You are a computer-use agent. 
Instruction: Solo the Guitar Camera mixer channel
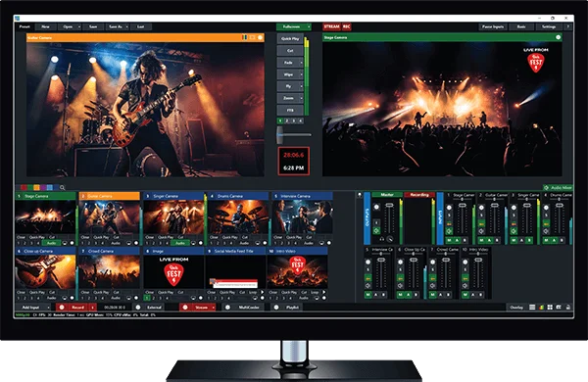click(x=481, y=215)
